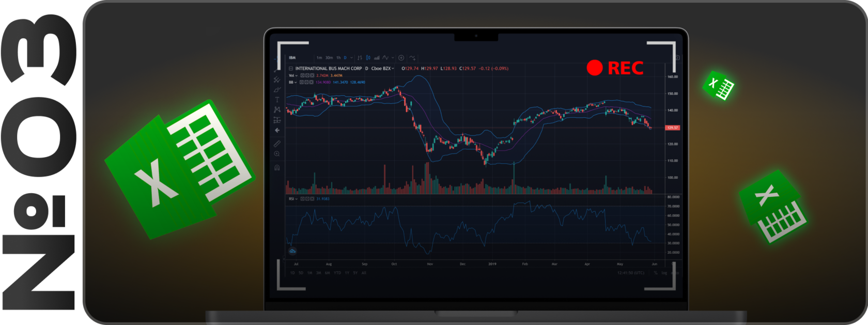Click the 2019 time axis label
868x325 pixels.
(492, 264)
